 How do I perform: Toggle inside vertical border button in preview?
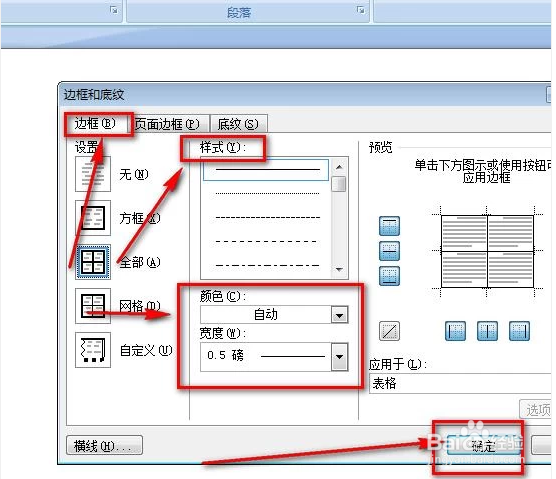[487, 331]
